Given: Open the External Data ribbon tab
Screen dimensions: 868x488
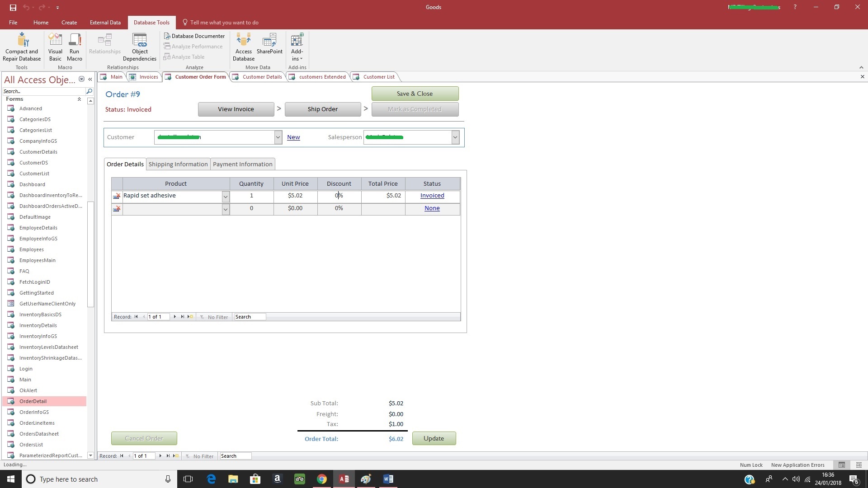Looking at the screenshot, I should tap(105, 23).
